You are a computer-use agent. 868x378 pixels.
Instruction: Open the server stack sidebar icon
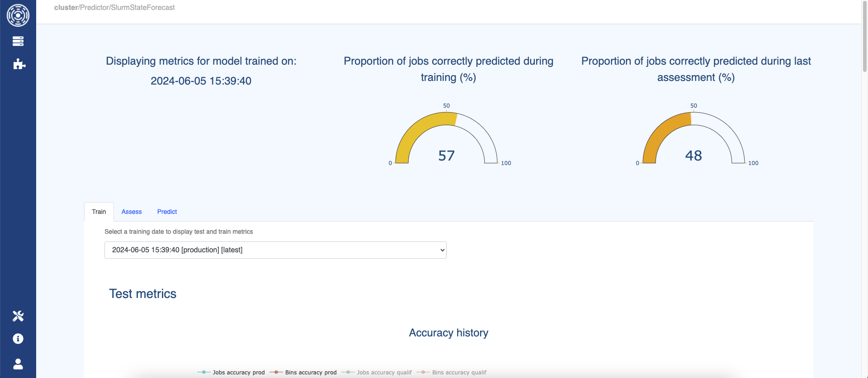pos(18,41)
